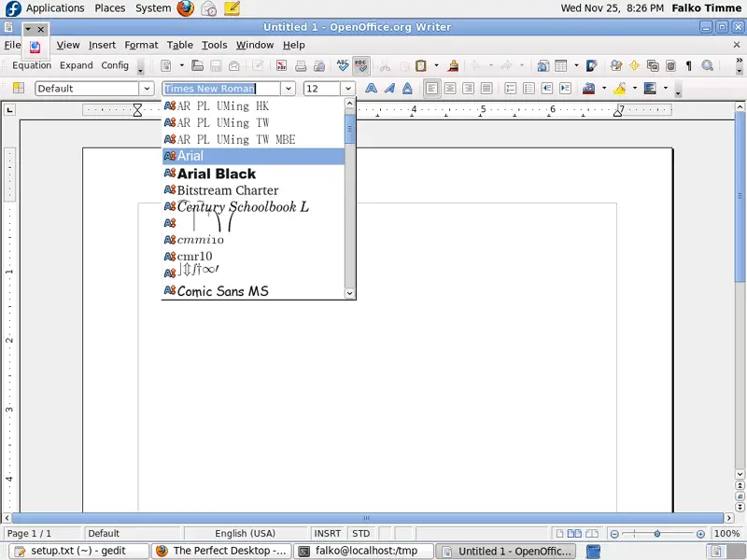Click the Increase Indent icon
Screen dimensions: 747x560
[566, 88]
